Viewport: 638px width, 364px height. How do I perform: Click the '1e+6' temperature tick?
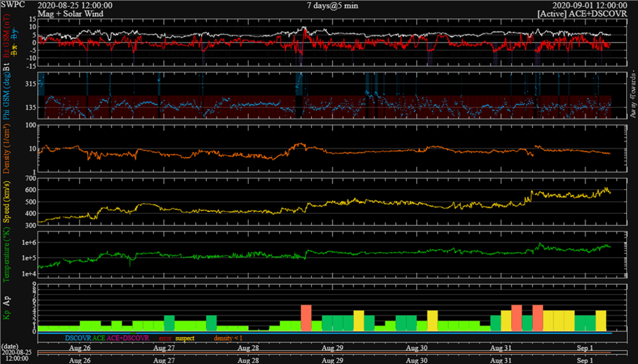(28, 242)
